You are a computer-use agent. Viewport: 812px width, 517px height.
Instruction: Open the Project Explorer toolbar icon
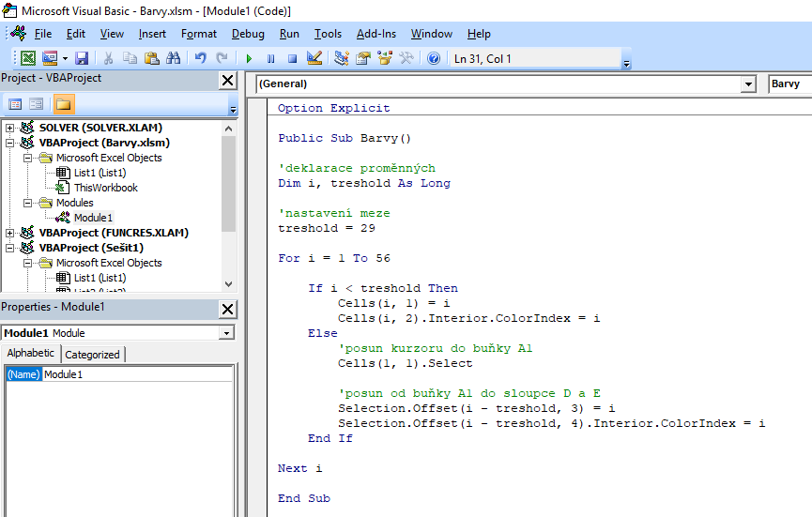pyautogui.click(x=342, y=58)
